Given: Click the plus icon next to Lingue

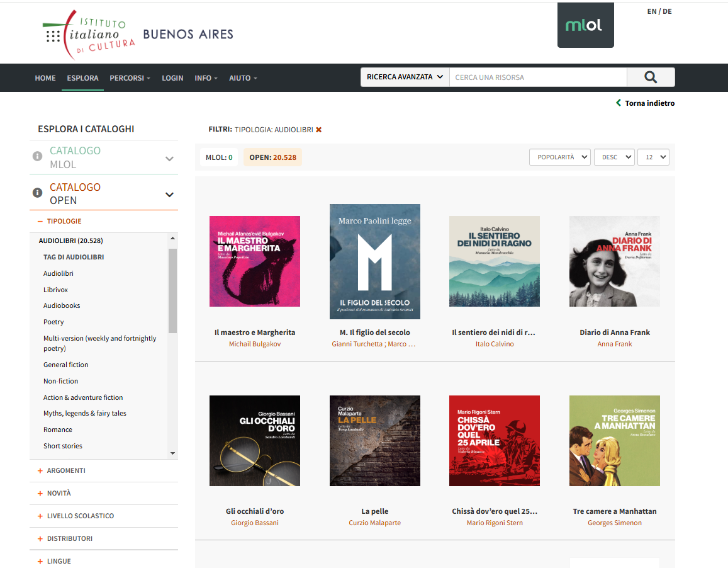Looking at the screenshot, I should [40, 562].
